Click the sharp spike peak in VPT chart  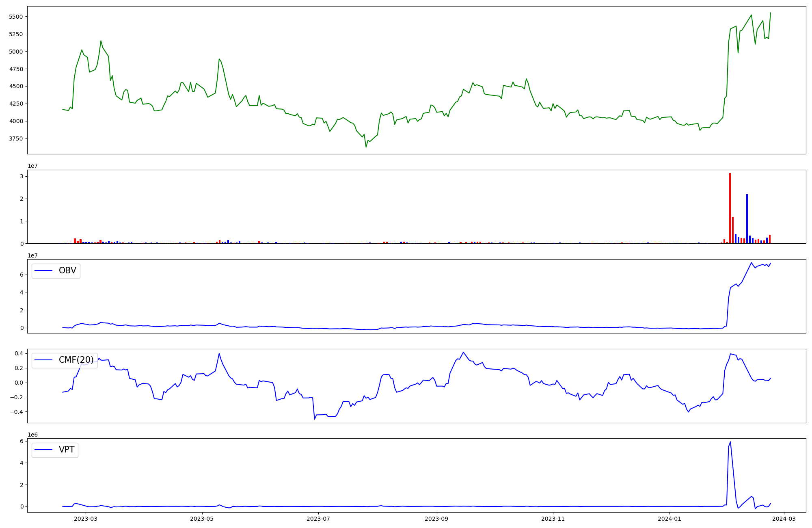tap(730, 442)
